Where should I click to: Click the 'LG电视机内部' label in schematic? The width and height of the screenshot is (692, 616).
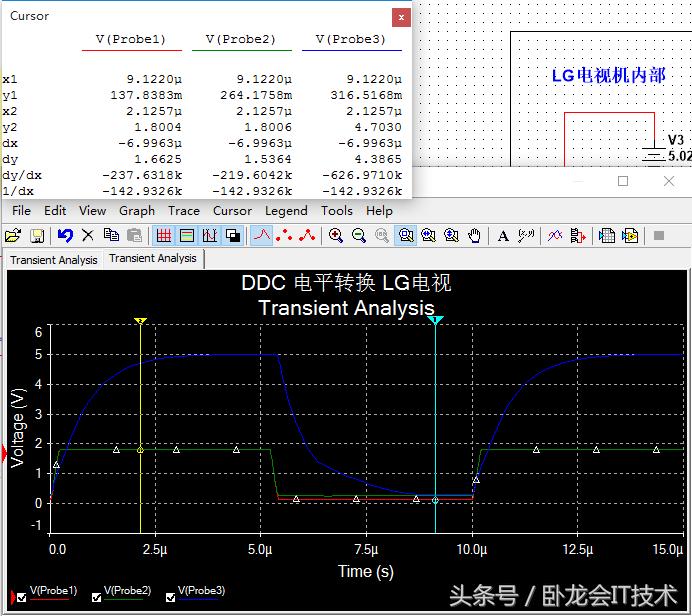609,75
